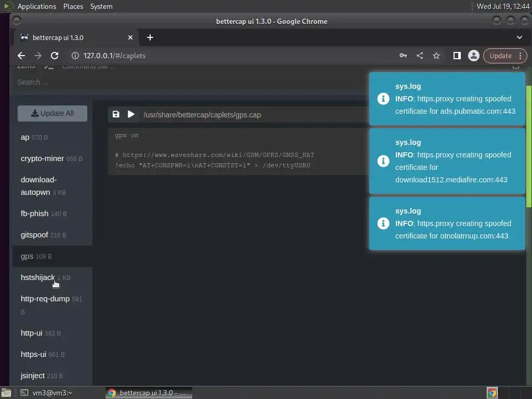Select the bettercap ui 1.3.0 tab
Screen dimensions: 532x399
click(76, 37)
